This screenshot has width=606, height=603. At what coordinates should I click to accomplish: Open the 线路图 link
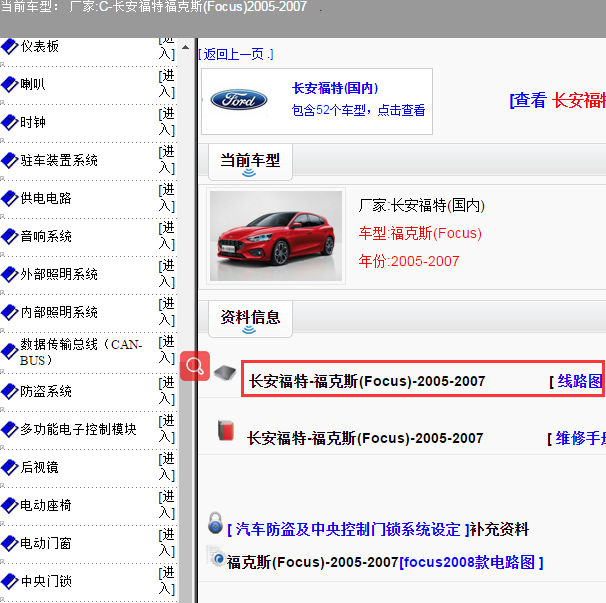click(580, 381)
